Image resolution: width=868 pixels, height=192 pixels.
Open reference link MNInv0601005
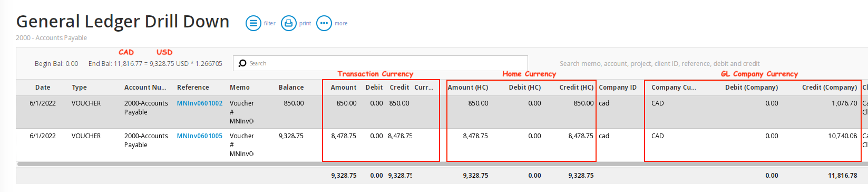pos(200,136)
